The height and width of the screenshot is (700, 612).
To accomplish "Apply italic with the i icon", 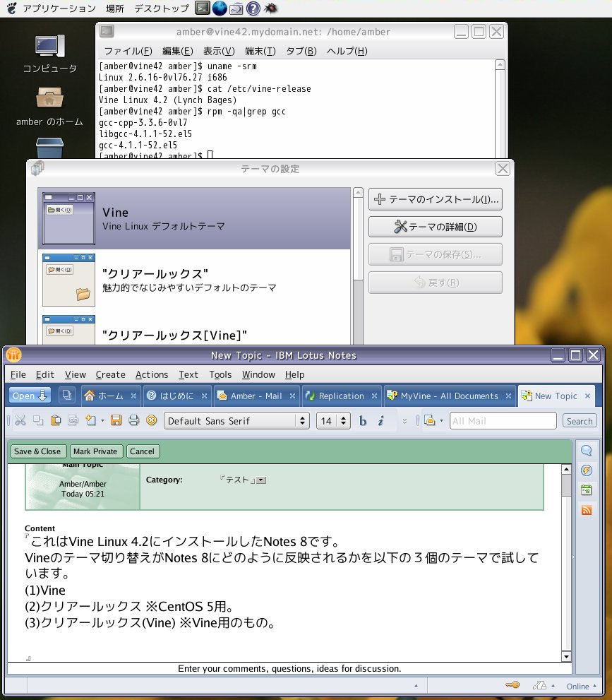I will click(380, 421).
